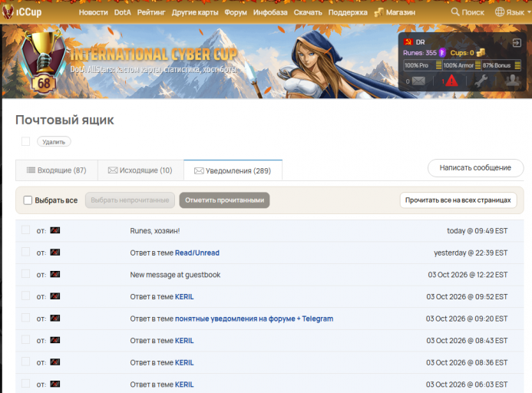Check the Выбрать все checkbox
The width and height of the screenshot is (532, 393).
[28, 200]
